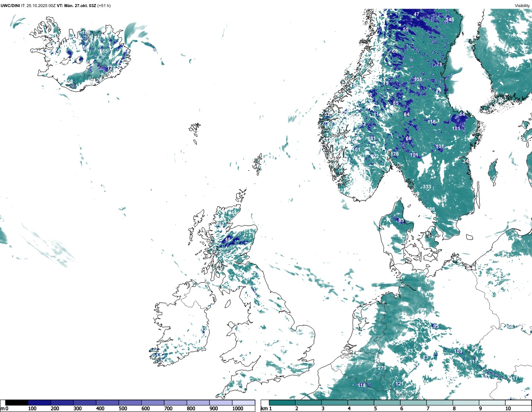Image resolution: width=532 pixels, height=412 pixels.
Task: Click the map value '126' near the Norway–Sweden border
Action: [394, 154]
